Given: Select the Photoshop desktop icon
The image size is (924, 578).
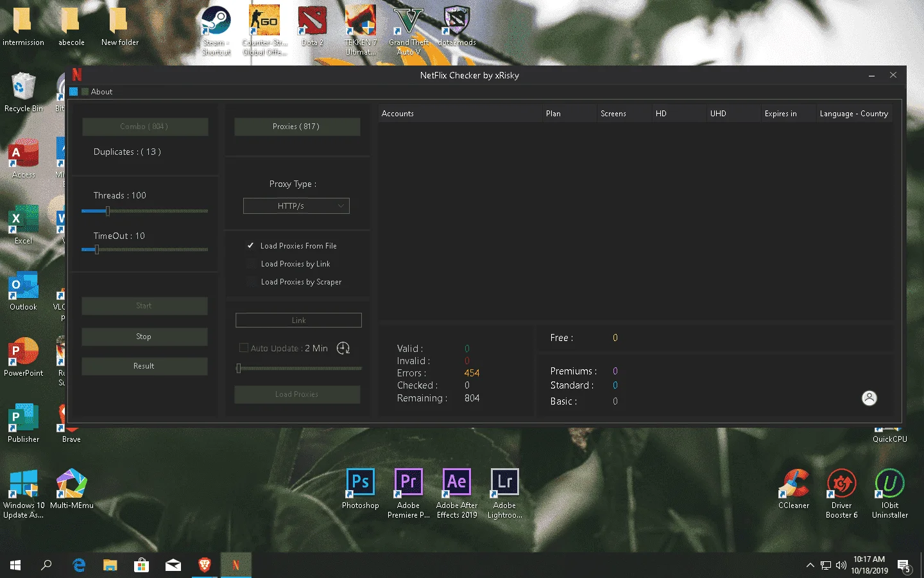Looking at the screenshot, I should (361, 489).
